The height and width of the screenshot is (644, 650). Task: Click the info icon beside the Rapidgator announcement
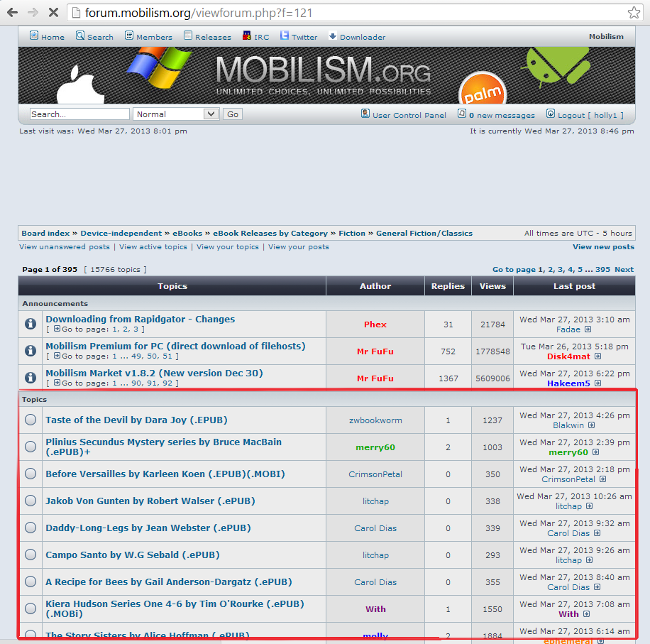tap(29, 324)
